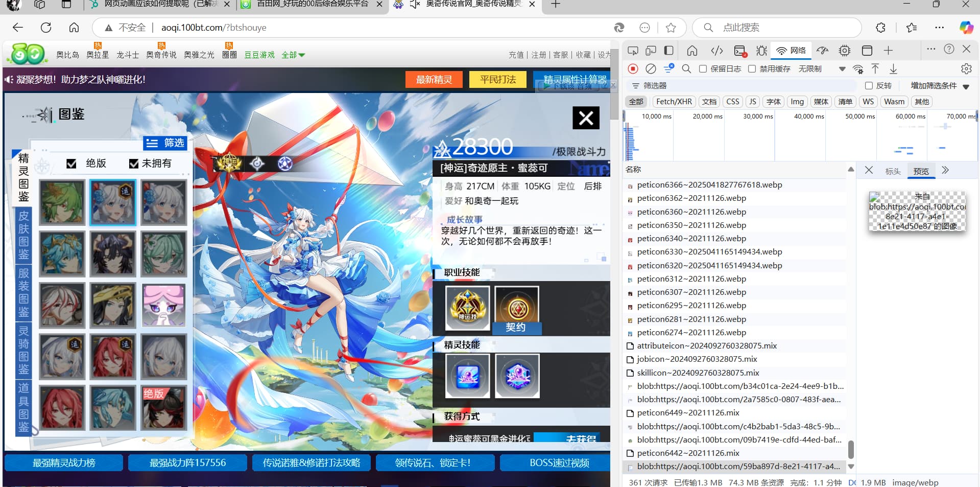The image size is (980, 487).
Task: Open DevTools help question icon
Action: pos(949,49)
